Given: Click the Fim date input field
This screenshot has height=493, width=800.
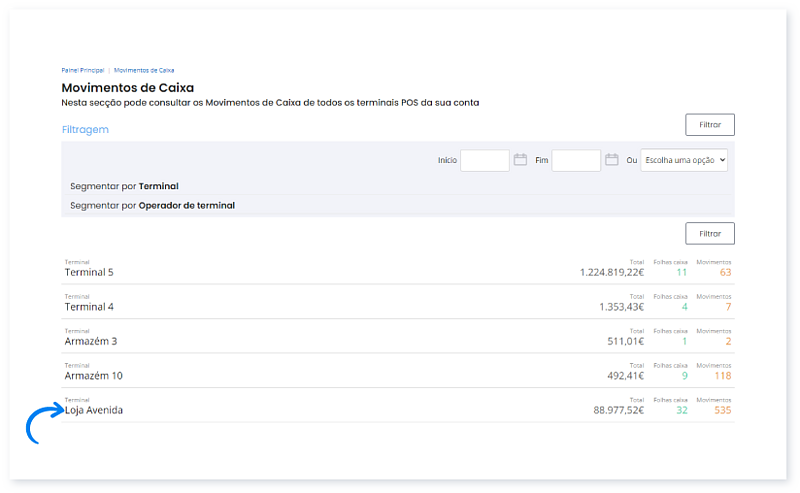Looking at the screenshot, I should [x=576, y=160].
